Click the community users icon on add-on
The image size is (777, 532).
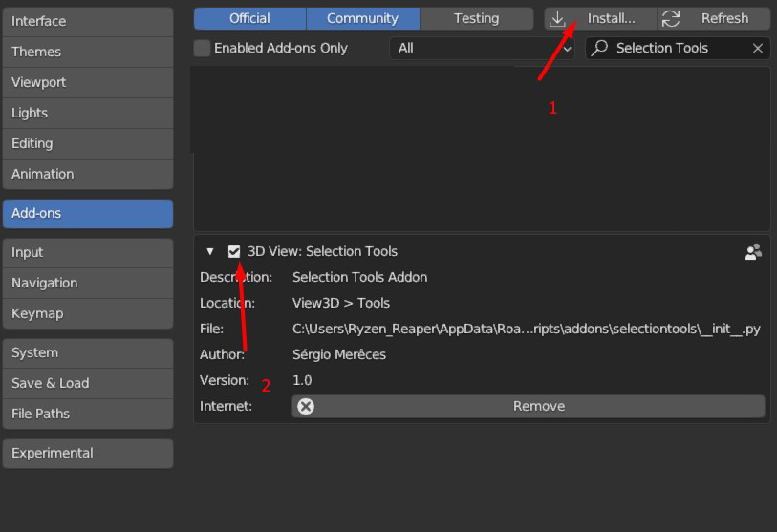point(753,252)
